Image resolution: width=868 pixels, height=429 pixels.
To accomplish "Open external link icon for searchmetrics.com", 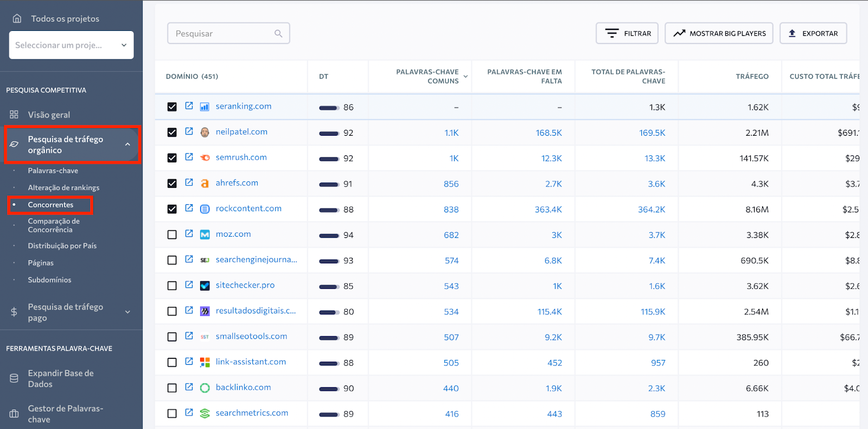I will pyautogui.click(x=189, y=412).
